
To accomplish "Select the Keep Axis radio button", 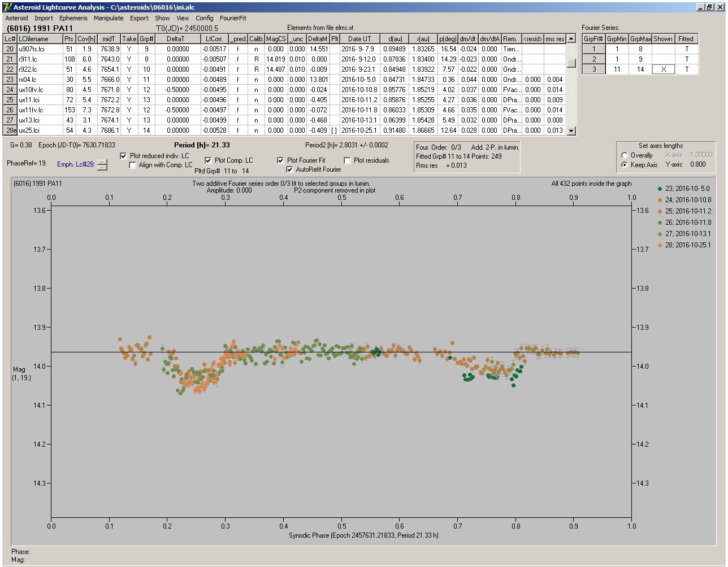I will [625, 165].
